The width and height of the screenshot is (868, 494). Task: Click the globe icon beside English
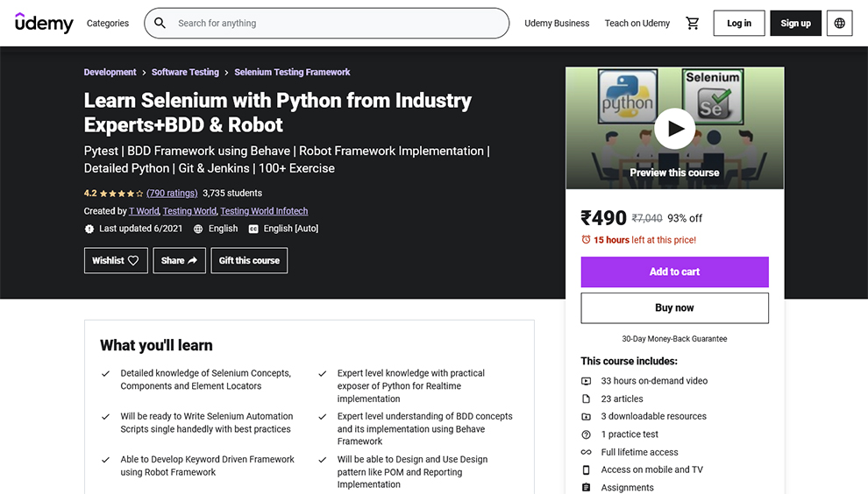pos(198,229)
